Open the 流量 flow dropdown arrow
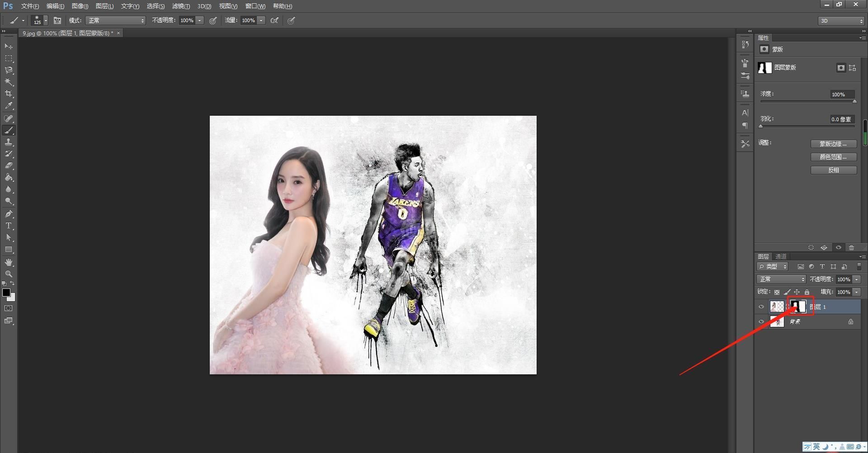 click(261, 20)
